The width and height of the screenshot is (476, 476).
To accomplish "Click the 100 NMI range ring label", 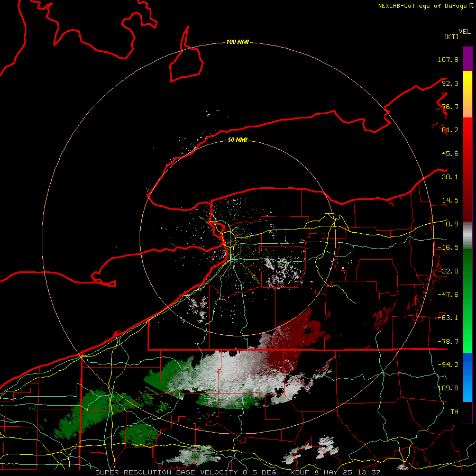I will [x=237, y=42].
